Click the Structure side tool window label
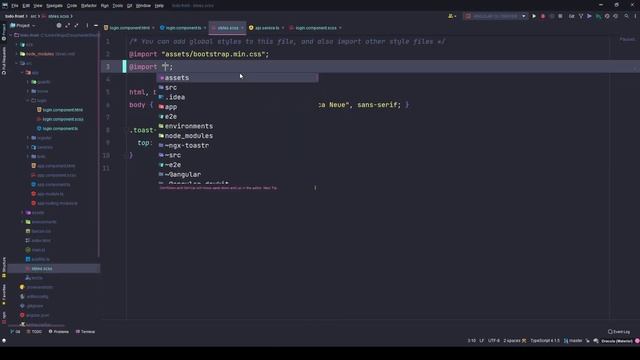Image resolution: width=640 pixels, height=360 pixels. tap(4, 267)
